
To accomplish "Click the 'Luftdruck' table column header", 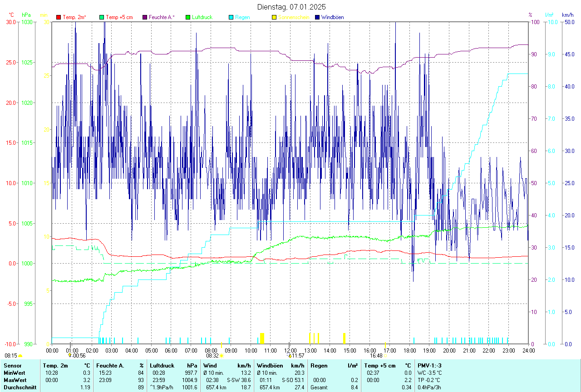I will pyautogui.click(x=162, y=366).
